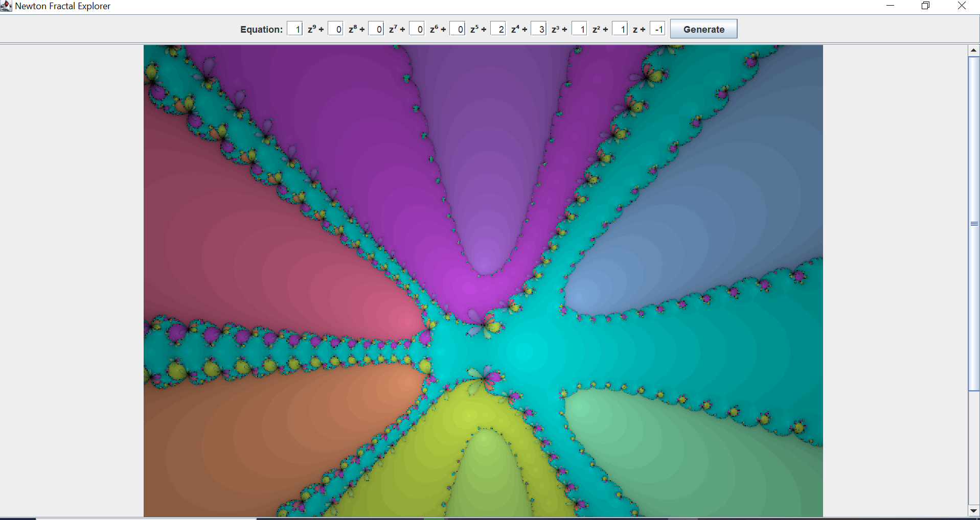Select the z coefficient field showing 1
This screenshot has width=980, height=520.
pos(620,29)
